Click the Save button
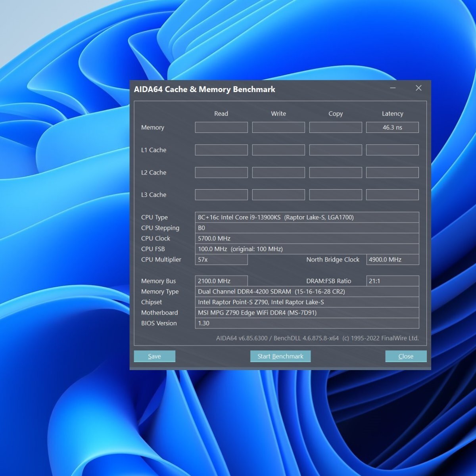This screenshot has width=476, height=476. coord(155,356)
